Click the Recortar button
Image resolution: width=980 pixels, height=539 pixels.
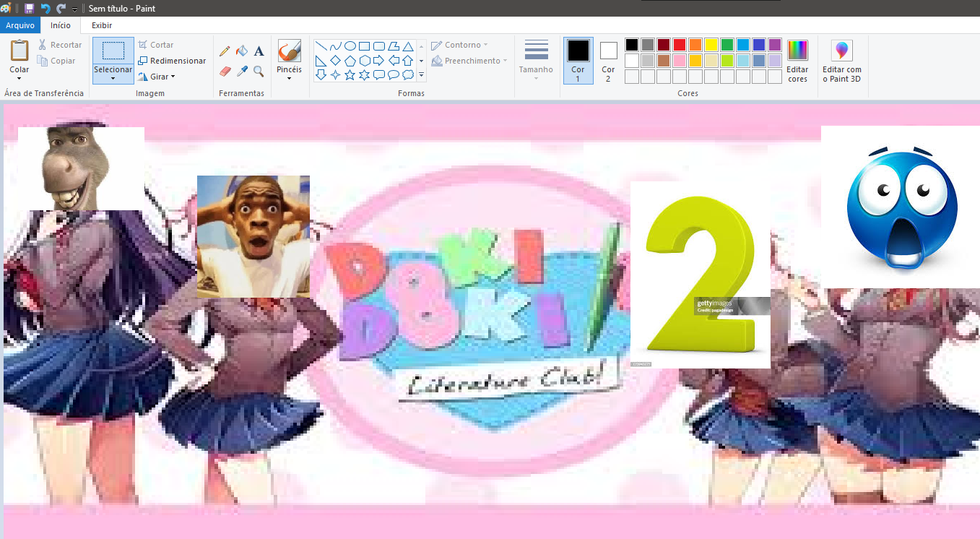pos(60,45)
